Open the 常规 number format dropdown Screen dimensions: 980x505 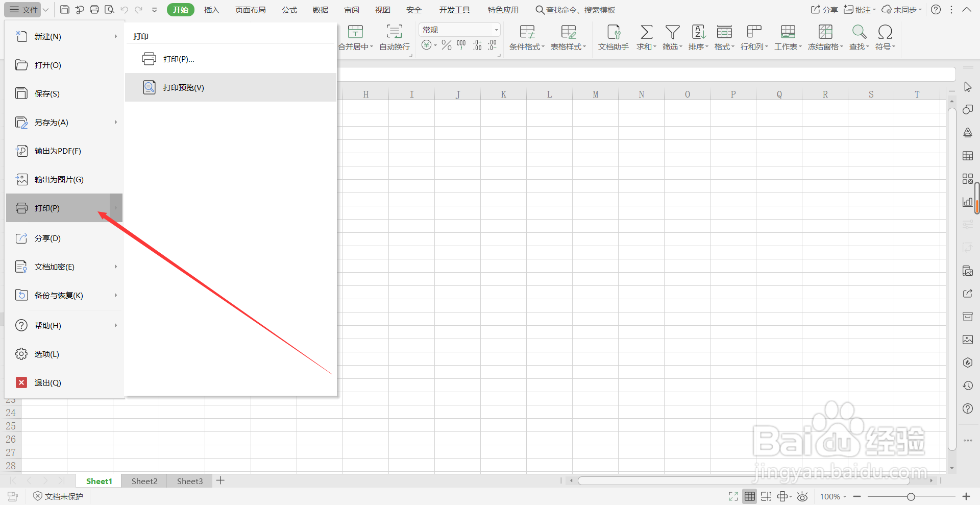pyautogui.click(x=496, y=30)
